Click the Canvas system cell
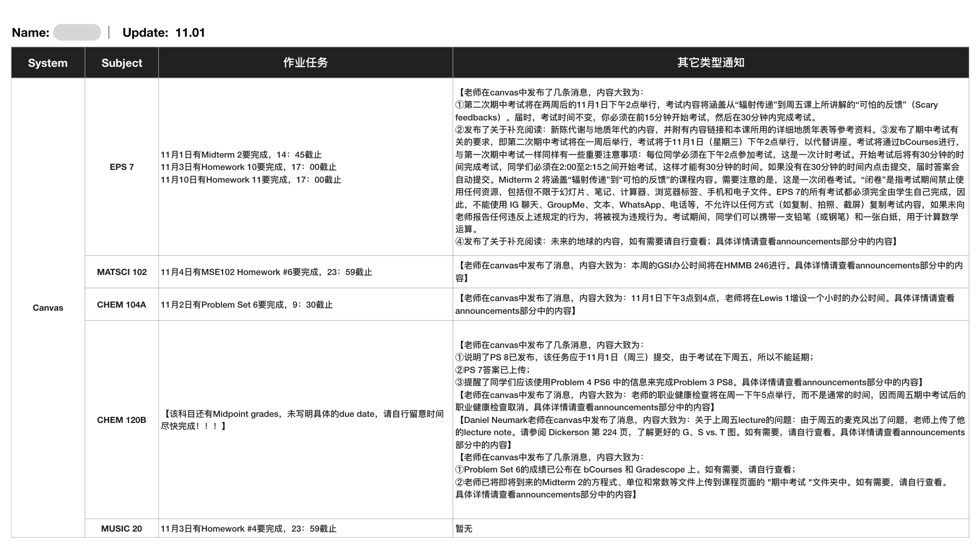 pyautogui.click(x=47, y=308)
